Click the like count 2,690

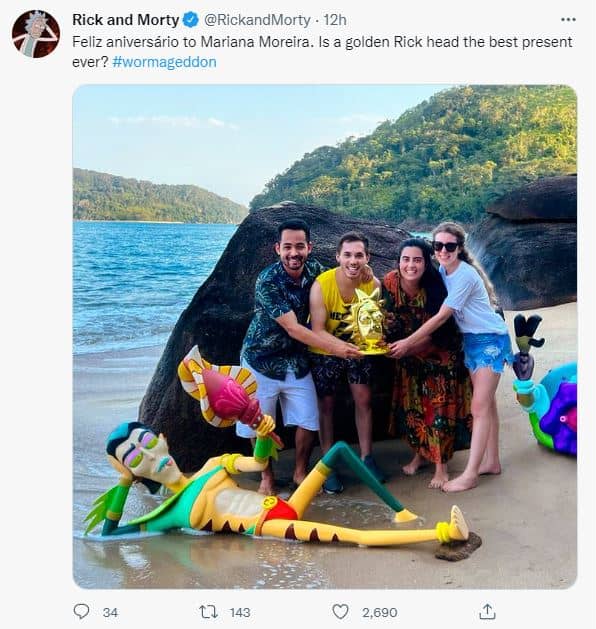[379, 612]
